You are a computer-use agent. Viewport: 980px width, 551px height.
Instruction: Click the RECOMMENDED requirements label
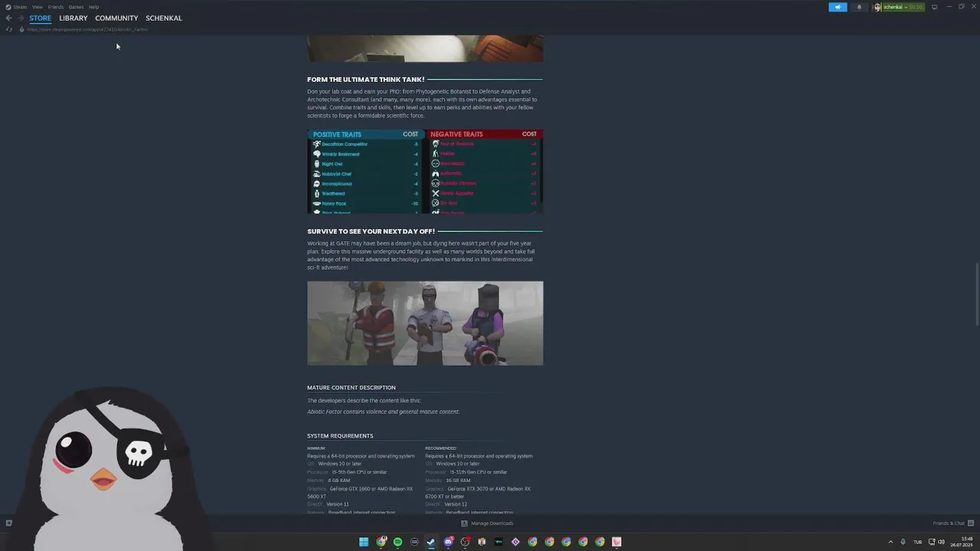point(441,448)
